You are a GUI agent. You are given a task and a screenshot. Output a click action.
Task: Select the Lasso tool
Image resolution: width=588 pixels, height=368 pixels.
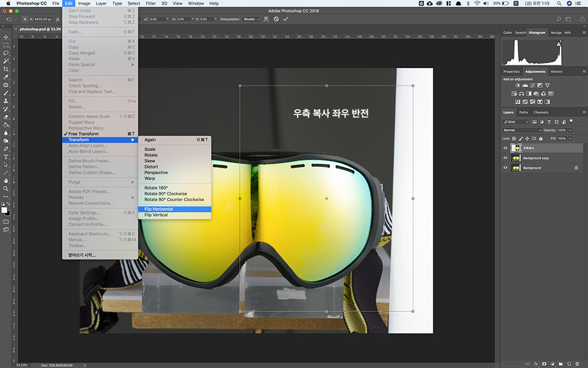pyautogui.click(x=5, y=54)
